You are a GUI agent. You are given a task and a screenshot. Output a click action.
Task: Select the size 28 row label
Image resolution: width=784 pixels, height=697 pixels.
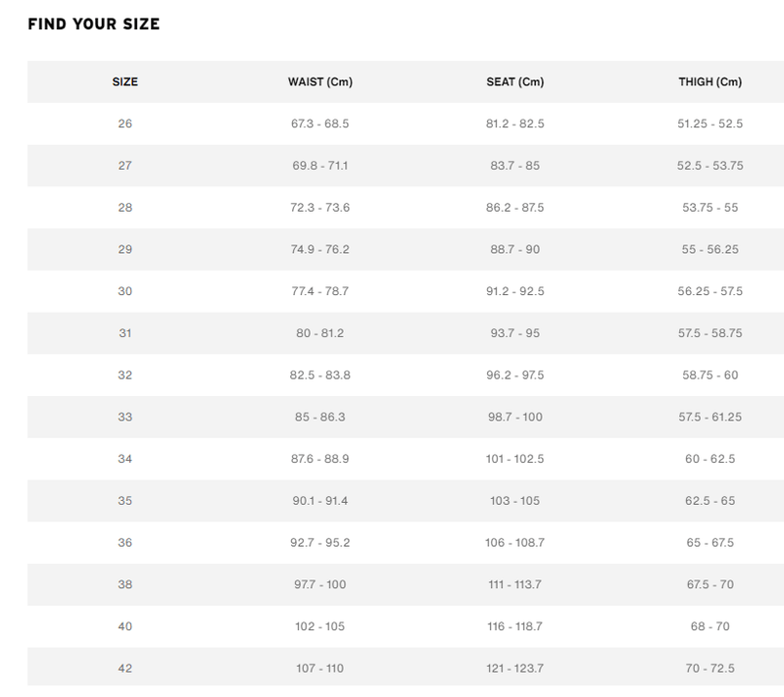click(x=124, y=208)
